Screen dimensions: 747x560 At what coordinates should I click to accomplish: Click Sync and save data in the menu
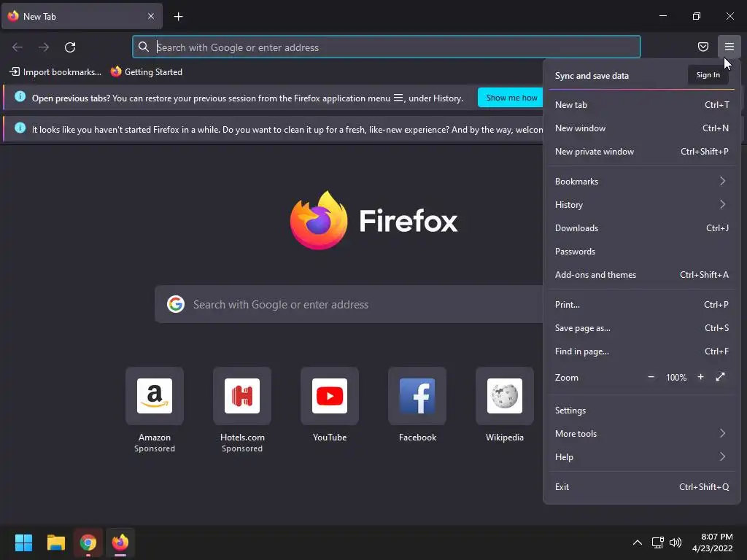pyautogui.click(x=592, y=76)
